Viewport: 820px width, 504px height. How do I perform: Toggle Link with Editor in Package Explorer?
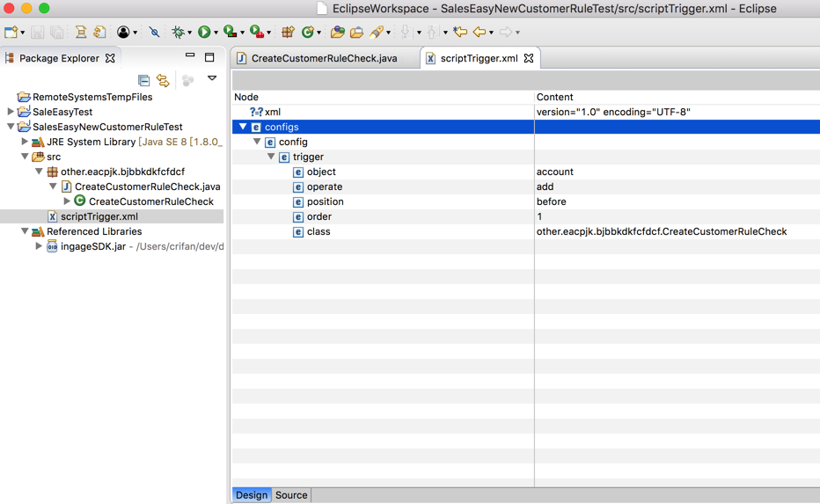163,81
